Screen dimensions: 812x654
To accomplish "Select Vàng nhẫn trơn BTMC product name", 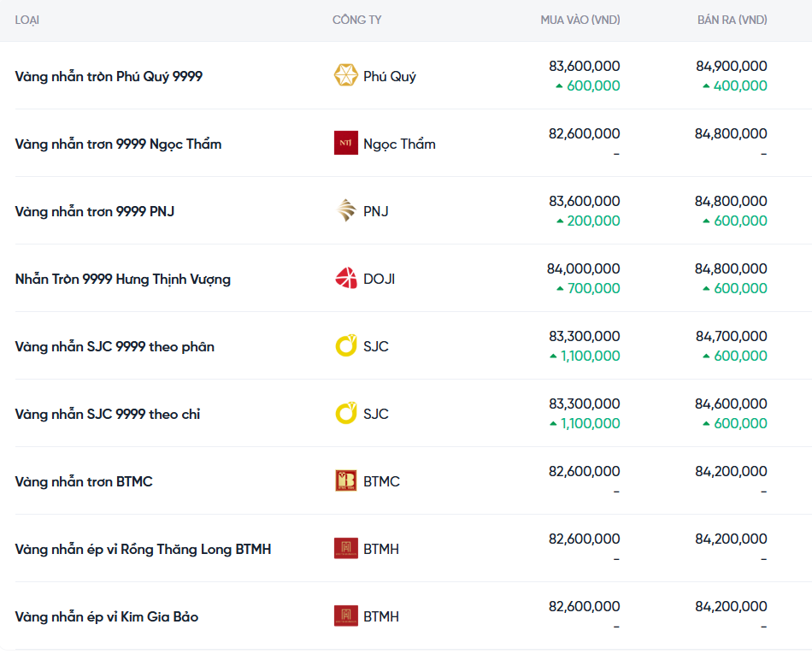I will 84,481.
